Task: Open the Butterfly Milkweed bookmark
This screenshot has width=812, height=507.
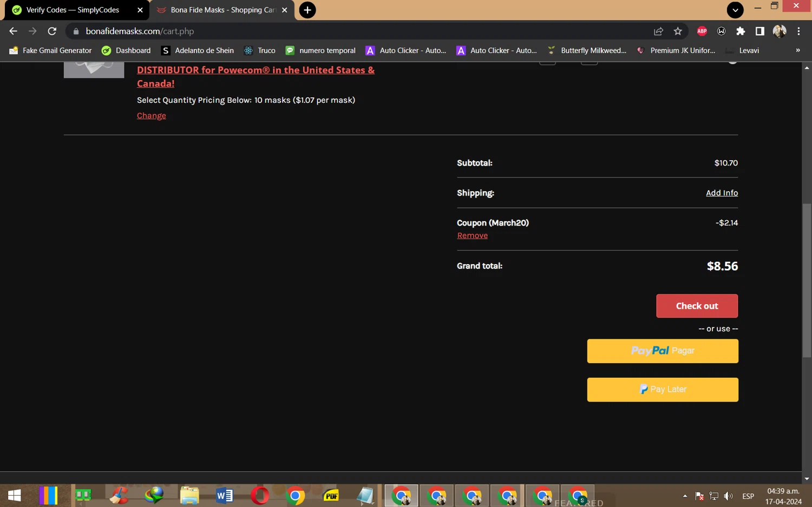Action: pos(587,50)
